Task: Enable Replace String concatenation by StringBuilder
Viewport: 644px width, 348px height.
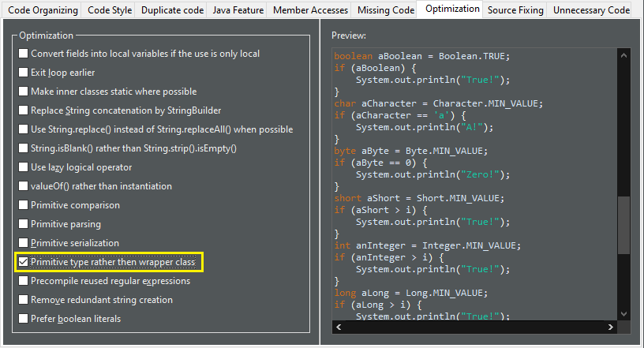Action: tap(24, 110)
